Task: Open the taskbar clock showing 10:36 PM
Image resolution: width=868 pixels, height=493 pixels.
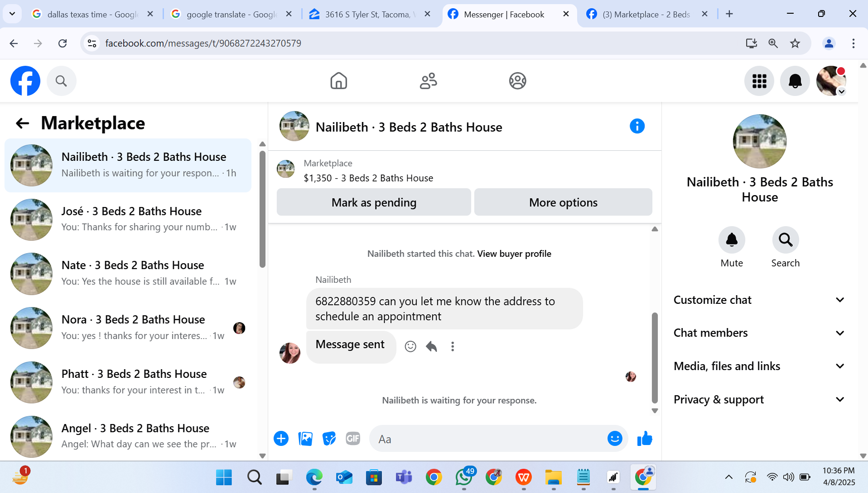Action: pos(838,476)
